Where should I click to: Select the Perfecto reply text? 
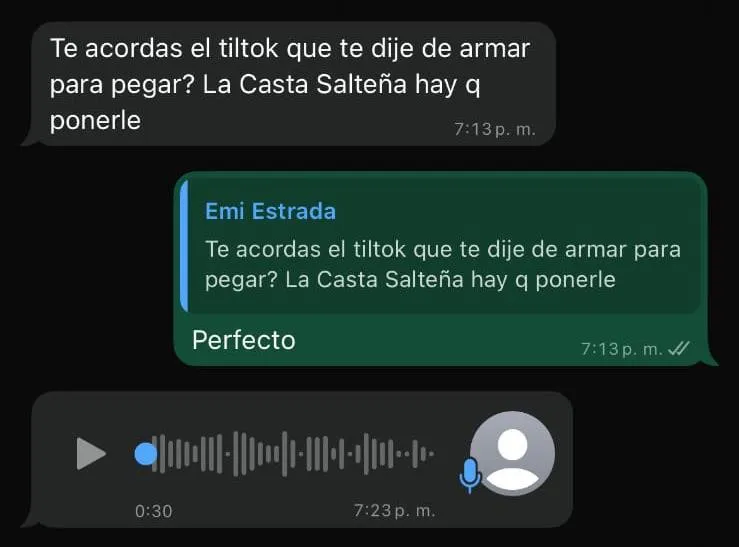(x=244, y=340)
